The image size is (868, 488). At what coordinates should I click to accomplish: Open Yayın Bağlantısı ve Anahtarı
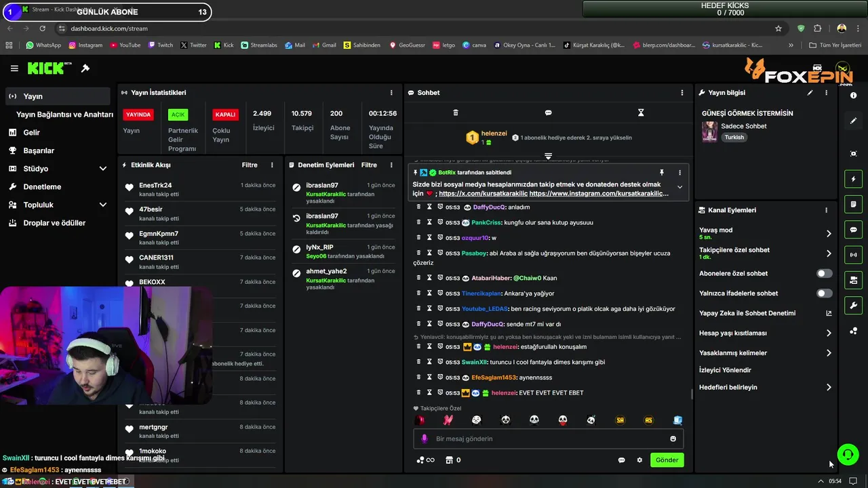(x=64, y=115)
